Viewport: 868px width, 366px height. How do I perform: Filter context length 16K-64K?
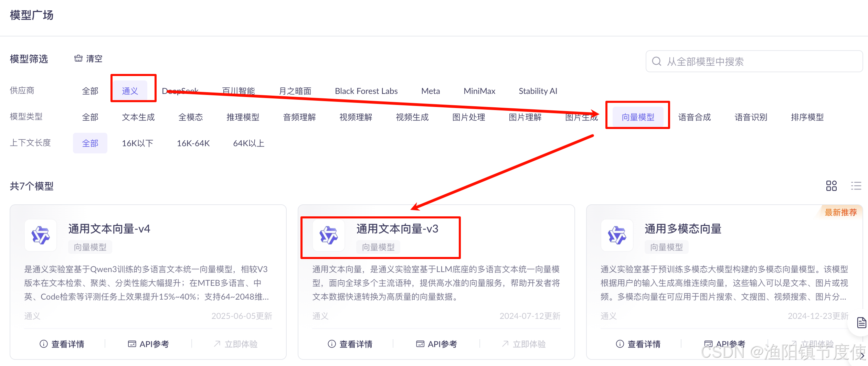(x=193, y=143)
